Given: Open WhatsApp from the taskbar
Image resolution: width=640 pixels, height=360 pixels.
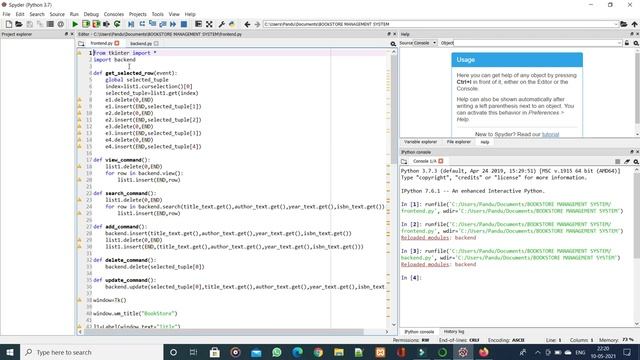Looking at the screenshot, I should coord(277,352).
